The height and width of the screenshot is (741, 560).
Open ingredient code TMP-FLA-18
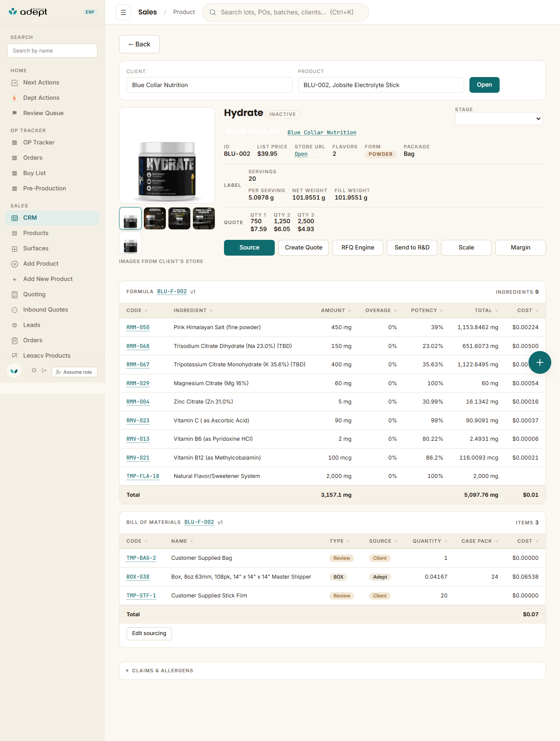[143, 476]
